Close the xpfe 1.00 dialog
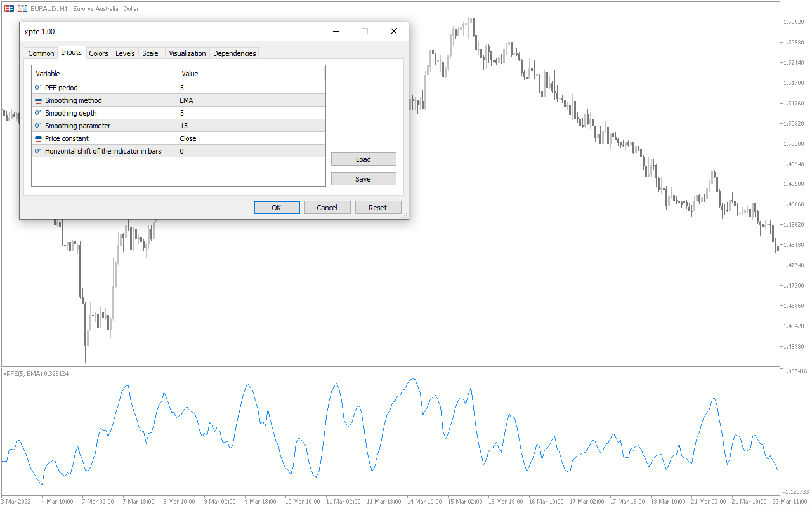Image resolution: width=812 pixels, height=508 pixels. click(x=394, y=31)
